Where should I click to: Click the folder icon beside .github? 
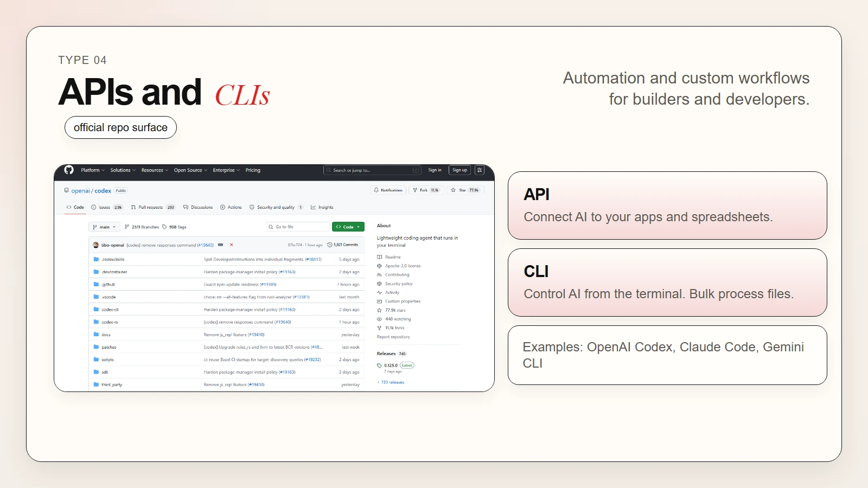(96, 284)
